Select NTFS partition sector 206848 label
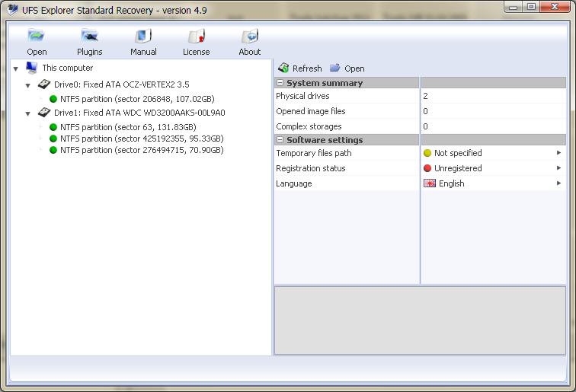The height and width of the screenshot is (392, 576). pos(137,99)
